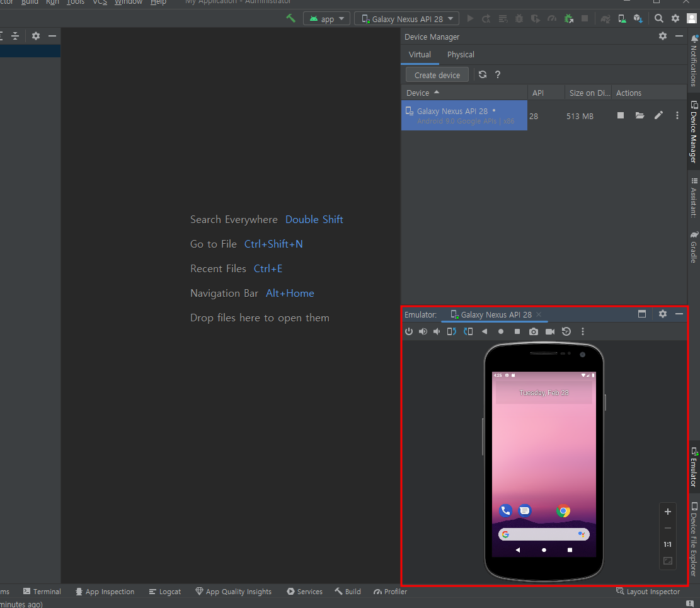Open App Quality Insights tool window
Screen dimensions: 700x608
click(x=233, y=592)
